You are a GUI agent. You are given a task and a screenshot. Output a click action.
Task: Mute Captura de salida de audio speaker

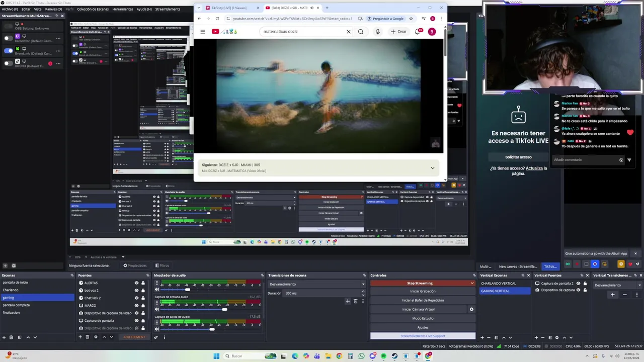157,329
